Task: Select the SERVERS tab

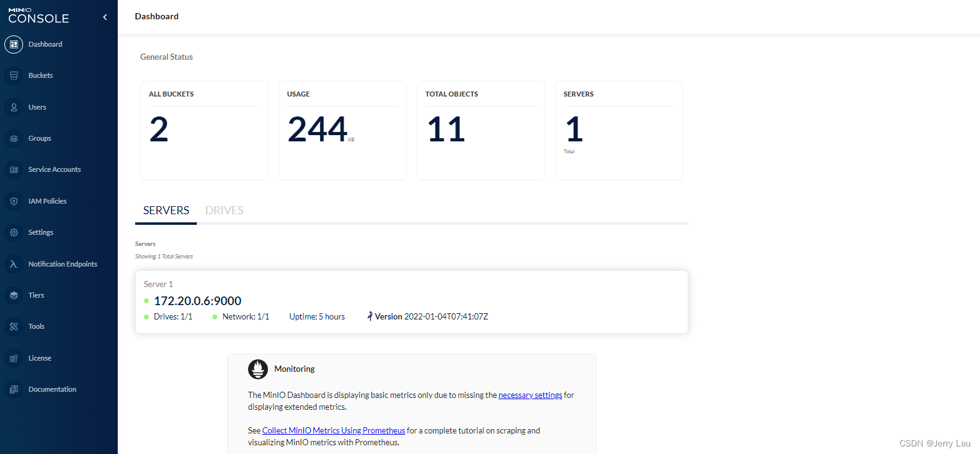Action: (166, 210)
